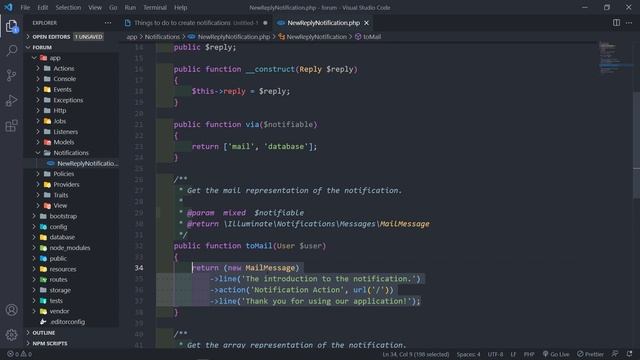Expand the node_modules folder

tap(71, 248)
